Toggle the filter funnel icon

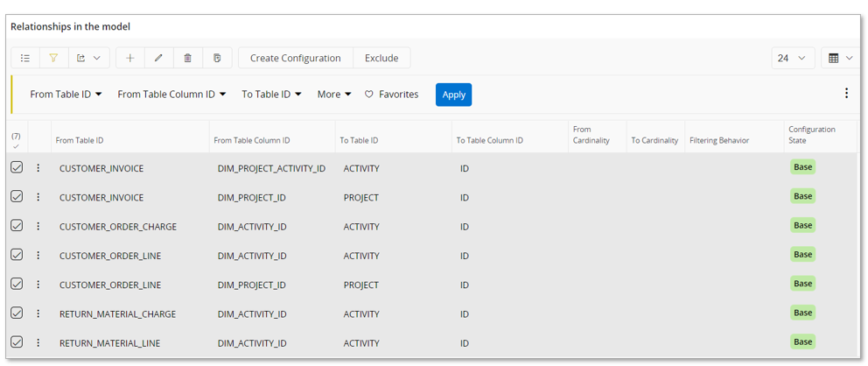coord(53,59)
